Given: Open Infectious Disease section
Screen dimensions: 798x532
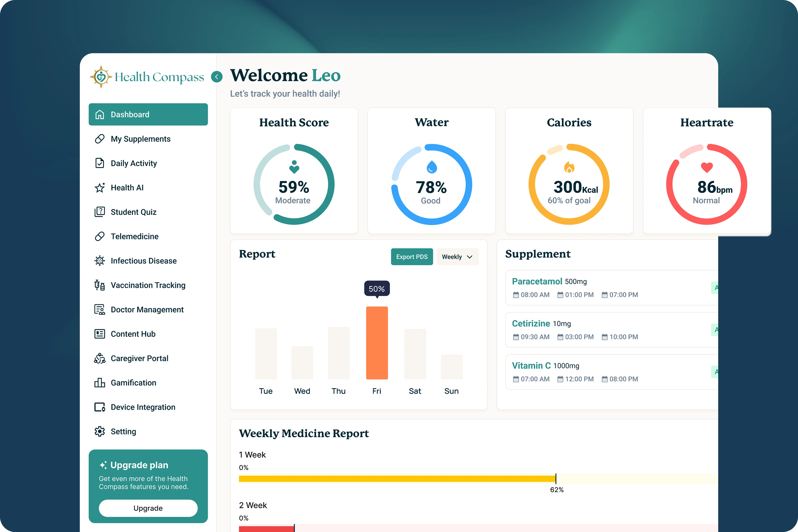Looking at the screenshot, I should coord(148,261).
